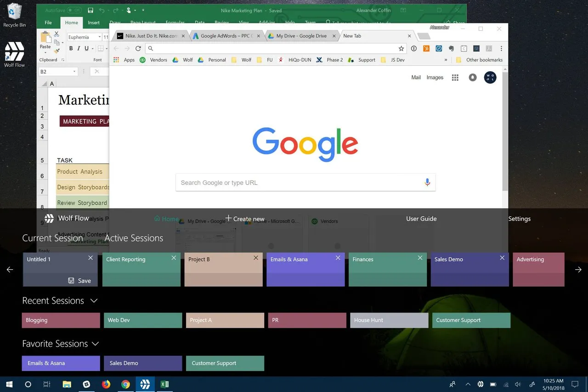Toggle underline formatting in Excel
Viewport: 588px width, 392px height.
86,48
